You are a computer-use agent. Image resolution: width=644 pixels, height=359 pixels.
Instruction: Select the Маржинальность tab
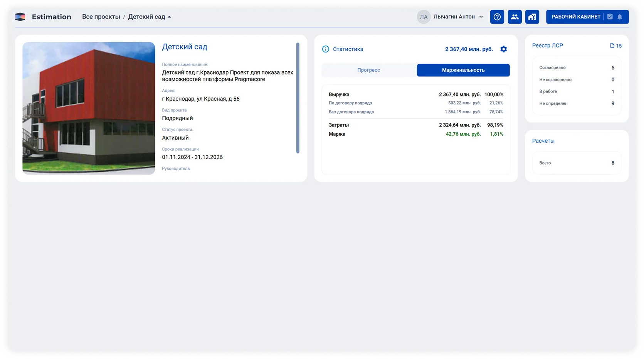click(x=463, y=70)
